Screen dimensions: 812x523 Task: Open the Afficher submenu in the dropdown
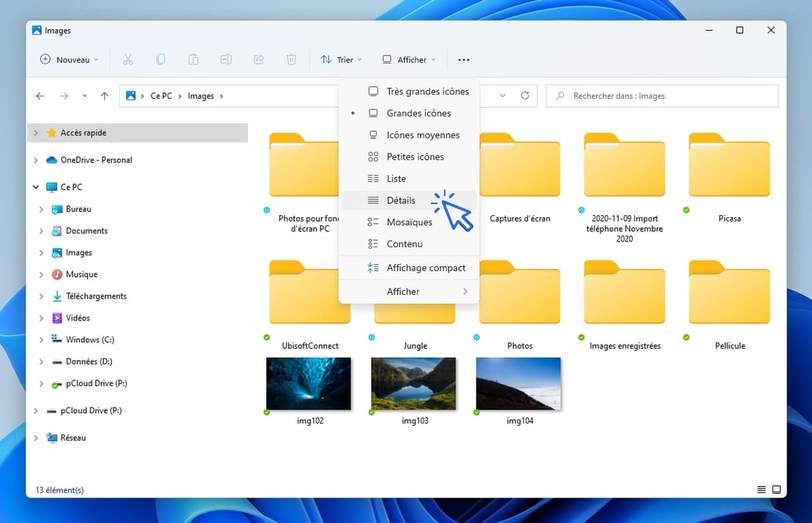(409, 292)
